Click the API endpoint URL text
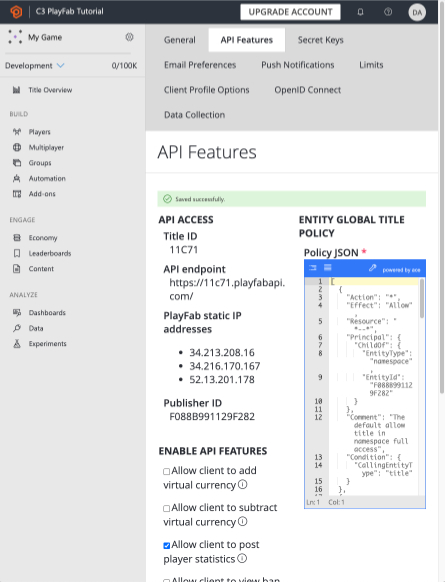 [x=227, y=289]
